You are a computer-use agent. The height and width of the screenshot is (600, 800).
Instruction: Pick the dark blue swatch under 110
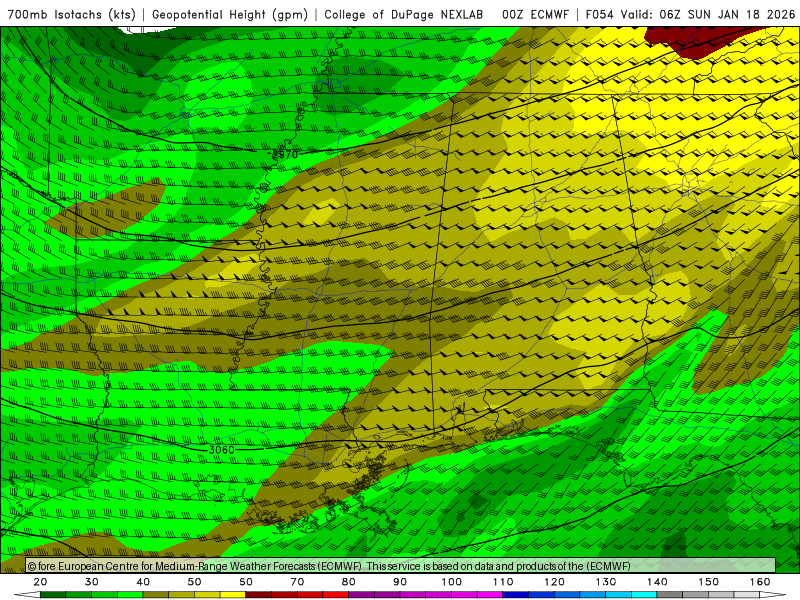(x=516, y=595)
